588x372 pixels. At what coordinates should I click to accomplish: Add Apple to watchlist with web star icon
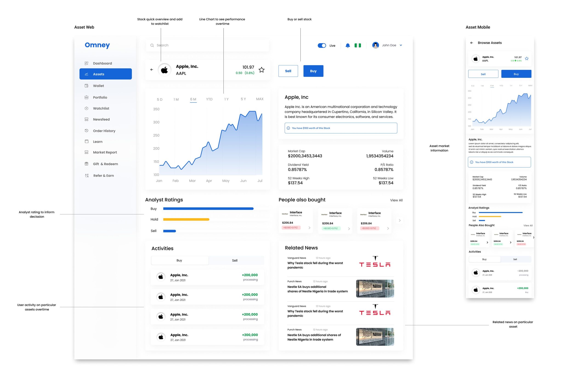[262, 70]
